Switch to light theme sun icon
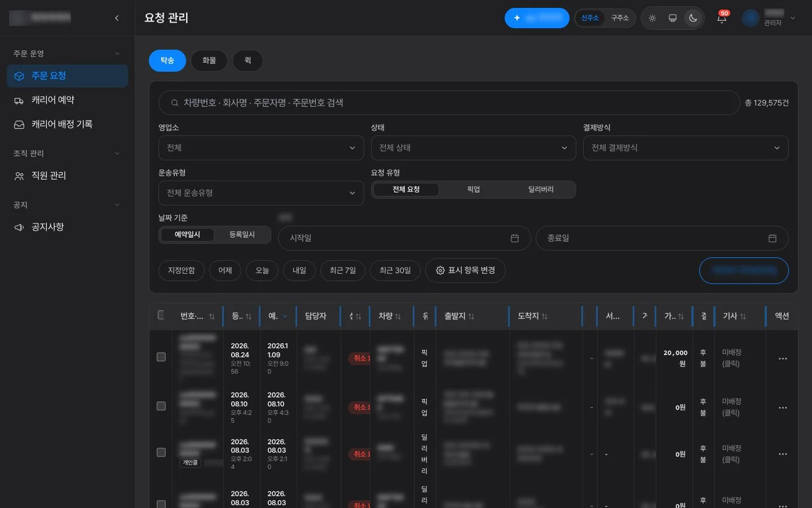This screenshot has height=508, width=812. tap(652, 18)
